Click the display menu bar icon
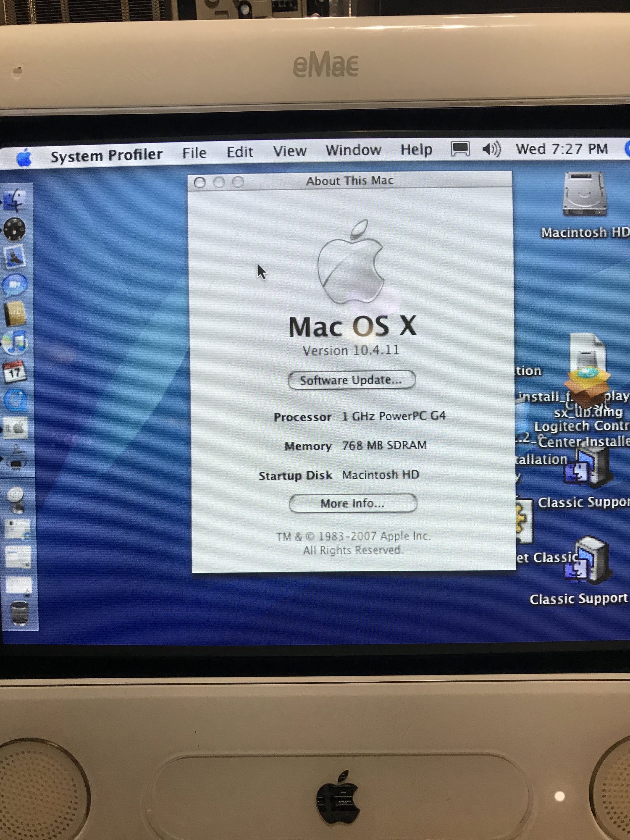The height and width of the screenshot is (840, 630). [x=460, y=149]
